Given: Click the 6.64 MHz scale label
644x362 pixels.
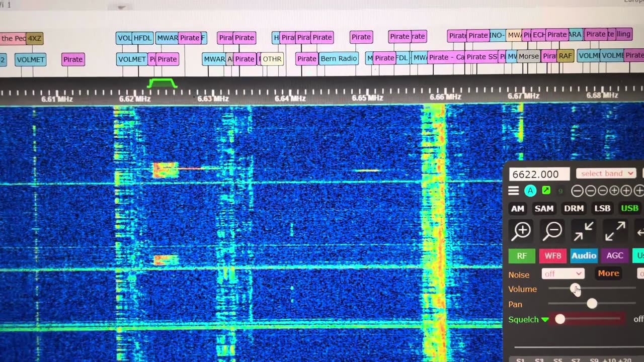Looking at the screenshot, I should pyautogui.click(x=290, y=98).
